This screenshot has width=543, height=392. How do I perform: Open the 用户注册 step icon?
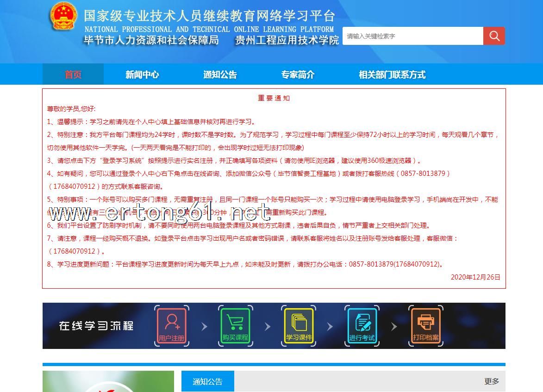point(171,326)
